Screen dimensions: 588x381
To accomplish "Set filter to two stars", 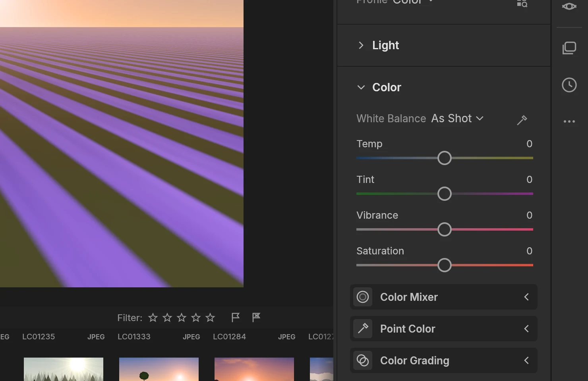I will pyautogui.click(x=167, y=317).
